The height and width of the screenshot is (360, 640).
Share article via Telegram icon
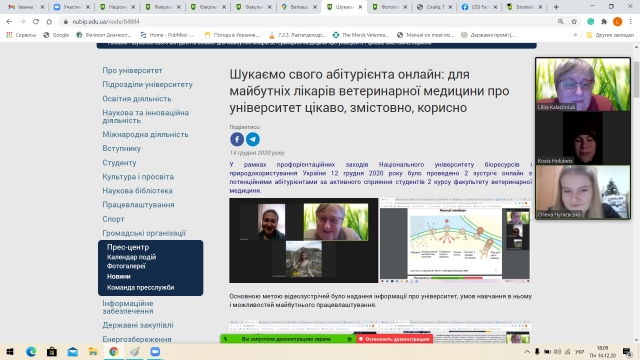pos(253,139)
